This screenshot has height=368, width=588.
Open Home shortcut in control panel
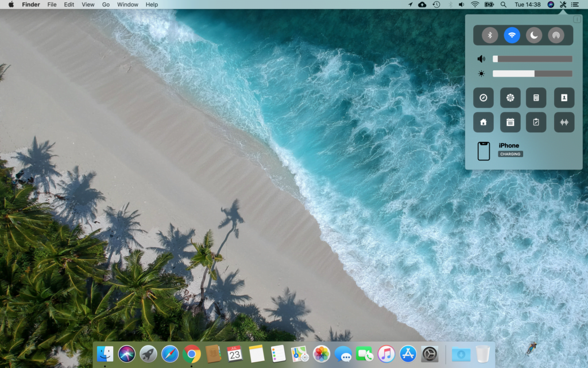click(x=483, y=122)
